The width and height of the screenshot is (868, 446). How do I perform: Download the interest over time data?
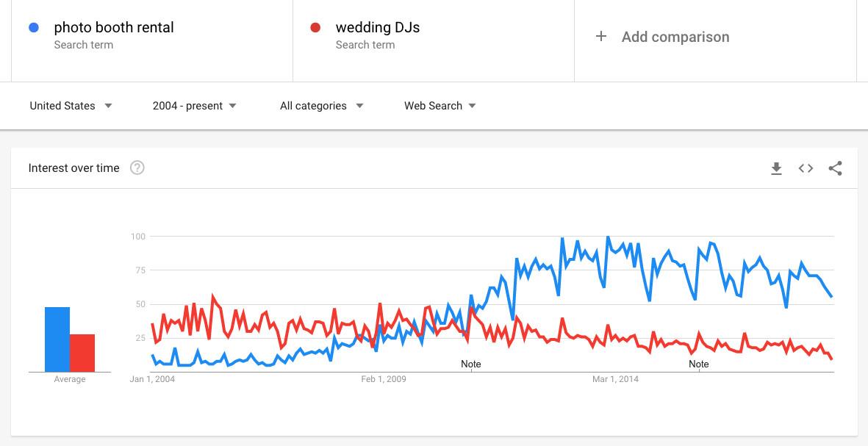coord(776,168)
